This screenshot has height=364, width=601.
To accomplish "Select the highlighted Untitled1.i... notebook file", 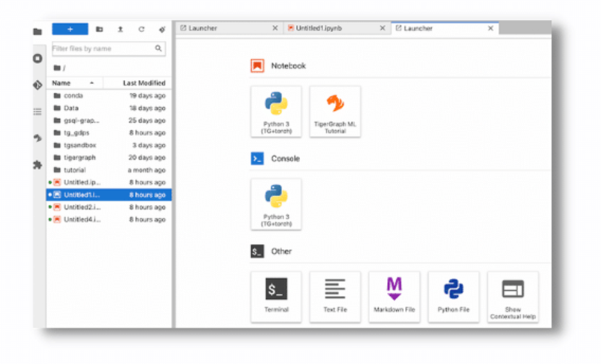I will (109, 195).
